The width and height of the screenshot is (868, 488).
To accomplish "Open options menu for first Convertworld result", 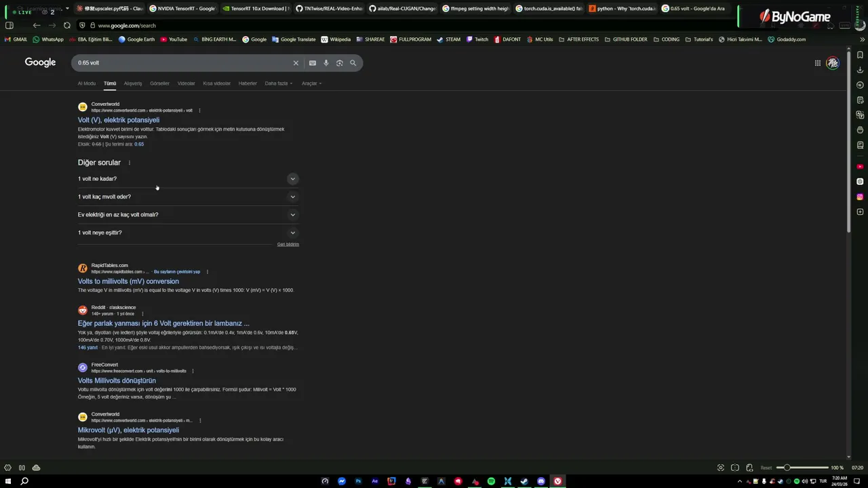I will tap(199, 110).
